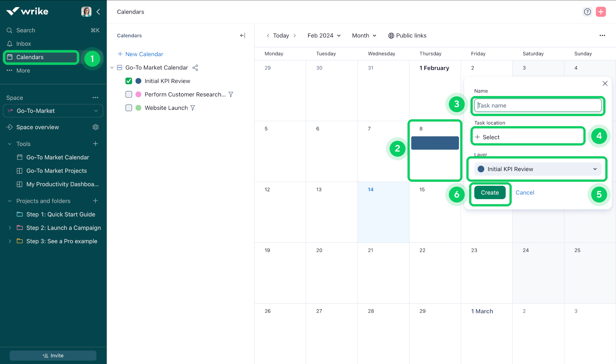Image resolution: width=616 pixels, height=364 pixels.
Task: Click the Public links globe icon
Action: click(x=390, y=35)
